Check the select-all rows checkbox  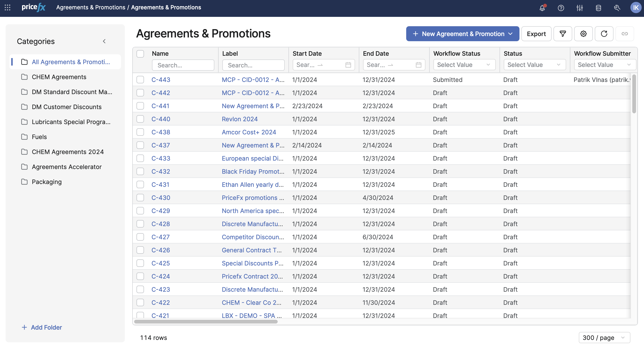point(140,54)
